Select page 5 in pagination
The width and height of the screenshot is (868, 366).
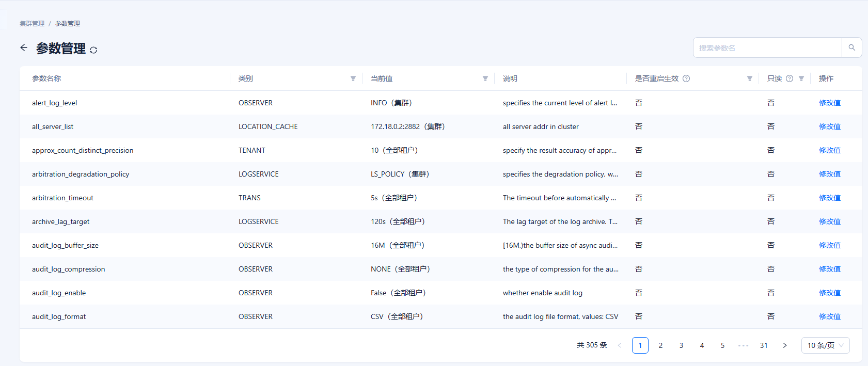[722, 345]
